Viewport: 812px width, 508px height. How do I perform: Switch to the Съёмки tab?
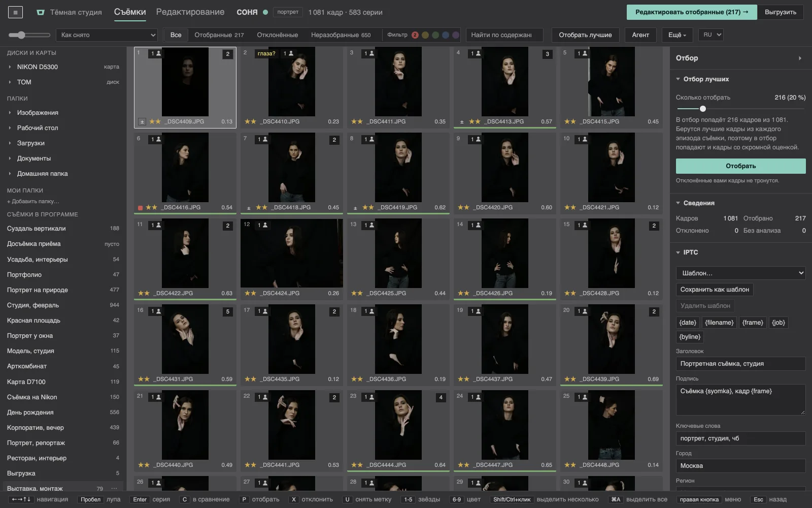pyautogui.click(x=130, y=12)
